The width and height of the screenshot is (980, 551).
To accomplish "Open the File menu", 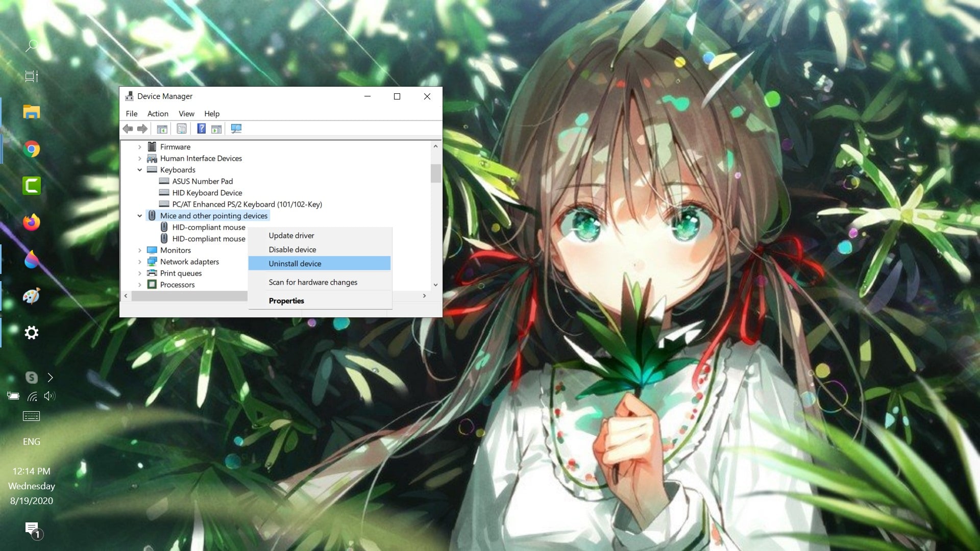I will pos(132,114).
